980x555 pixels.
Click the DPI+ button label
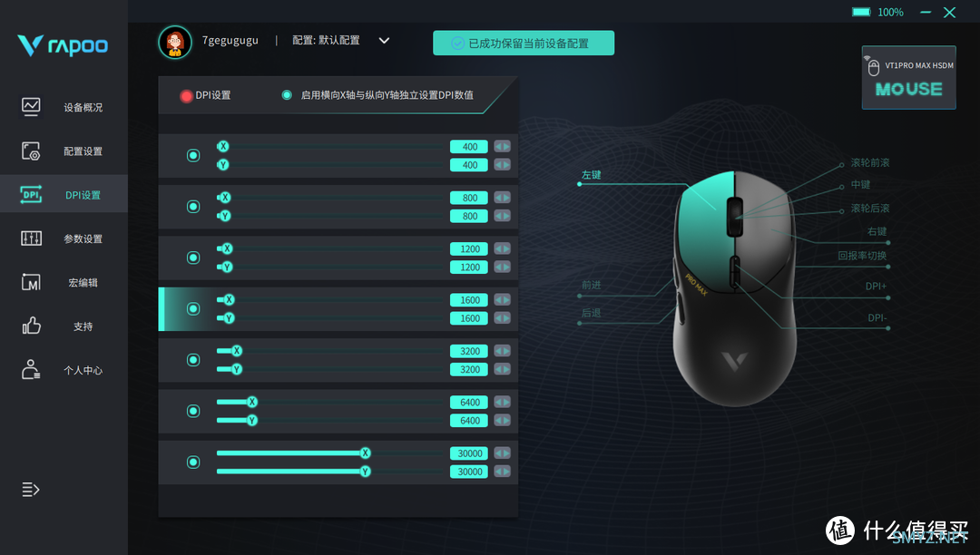[877, 287]
